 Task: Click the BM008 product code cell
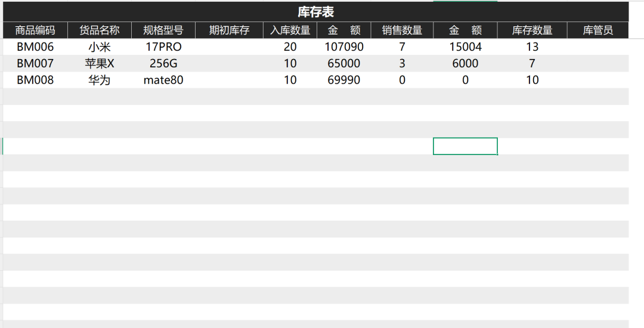[x=35, y=80]
